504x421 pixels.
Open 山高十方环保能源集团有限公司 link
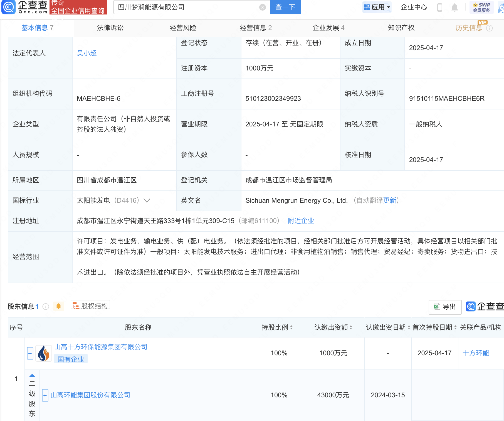[101, 347]
